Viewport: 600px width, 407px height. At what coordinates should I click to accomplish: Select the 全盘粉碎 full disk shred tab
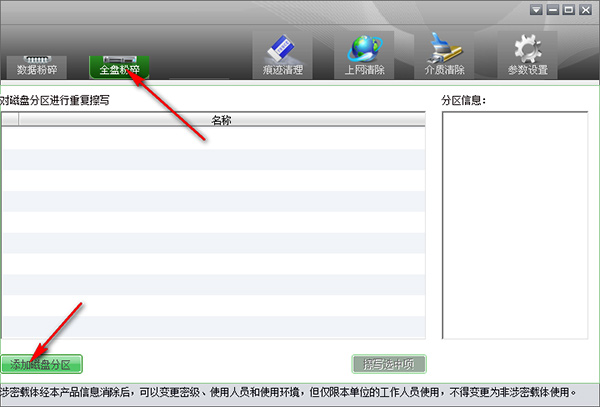(x=119, y=66)
